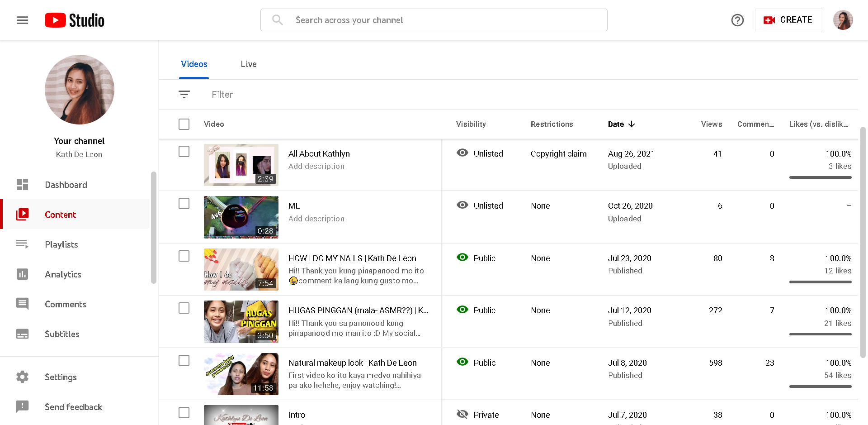
Task: Check the Natural makeup look video
Action: click(184, 361)
